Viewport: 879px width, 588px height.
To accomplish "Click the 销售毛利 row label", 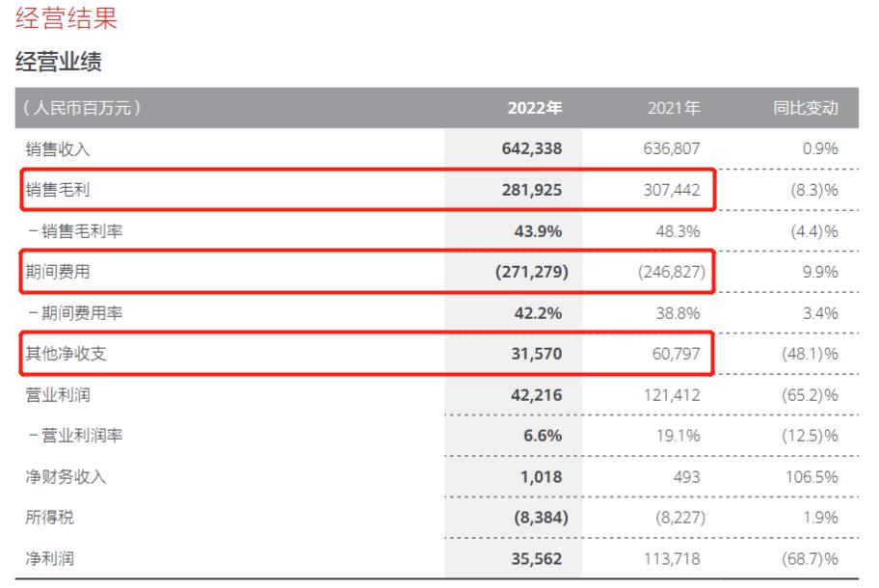I will click(59, 190).
